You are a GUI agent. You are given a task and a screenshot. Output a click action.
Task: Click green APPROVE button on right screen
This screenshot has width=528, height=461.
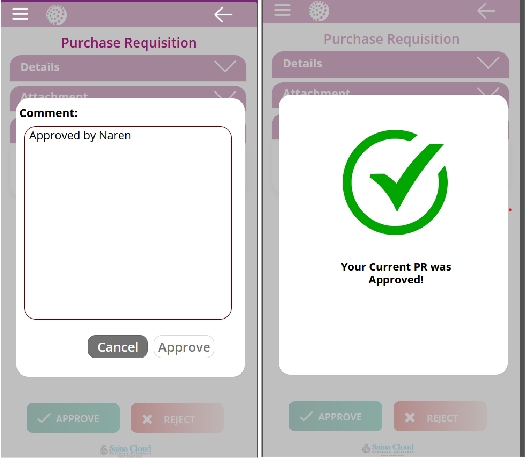click(x=335, y=417)
